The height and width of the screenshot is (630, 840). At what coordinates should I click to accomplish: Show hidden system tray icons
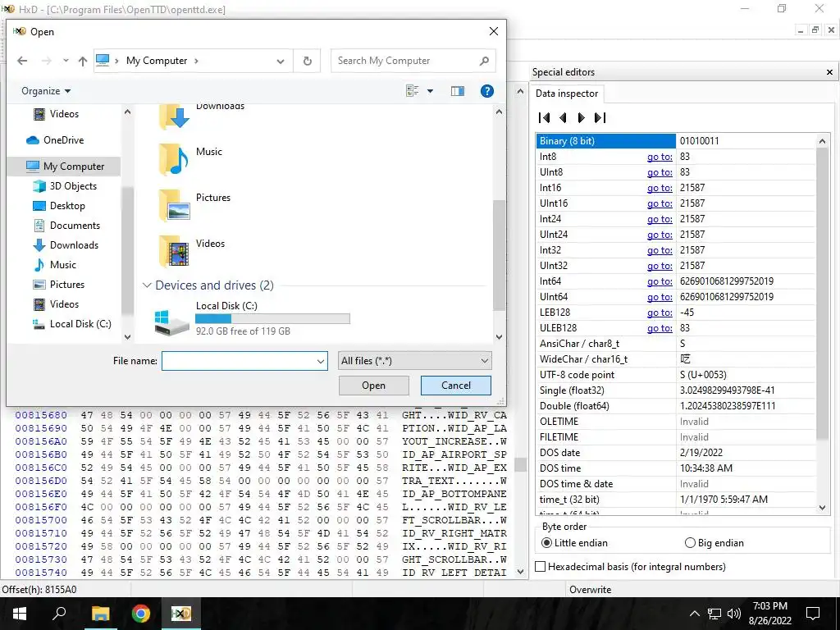(694, 614)
